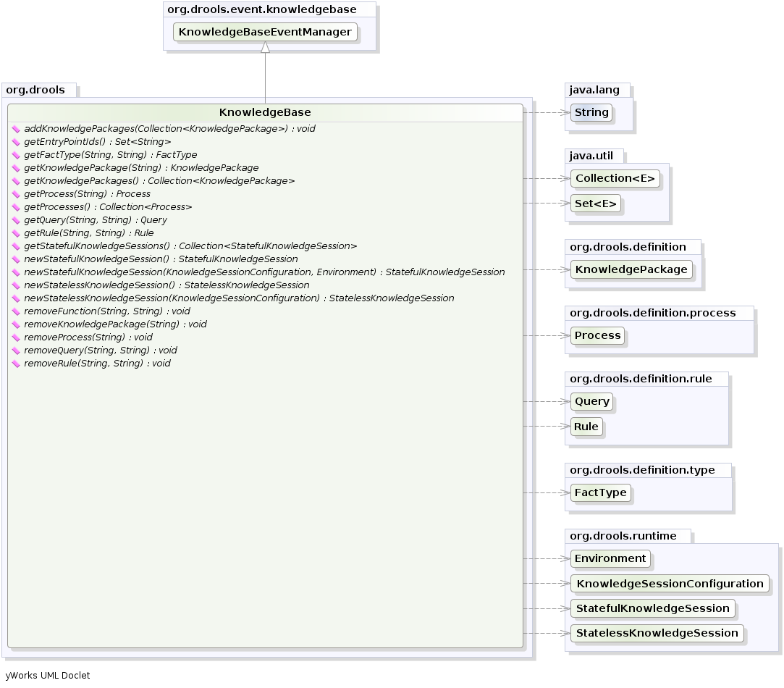Image resolution: width=784 pixels, height=688 pixels.
Task: Click the icon next to getProcess(String)
Action: coord(17,194)
